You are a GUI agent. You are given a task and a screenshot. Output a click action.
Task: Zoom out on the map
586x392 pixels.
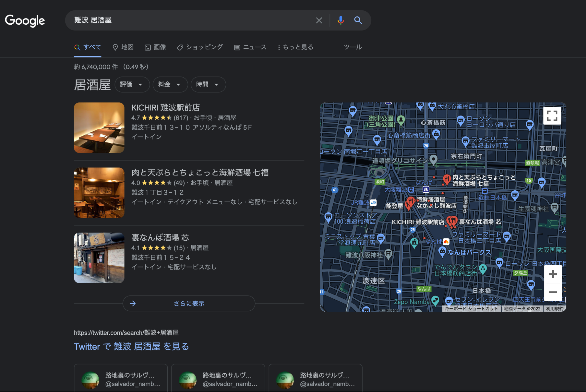pyautogui.click(x=553, y=292)
